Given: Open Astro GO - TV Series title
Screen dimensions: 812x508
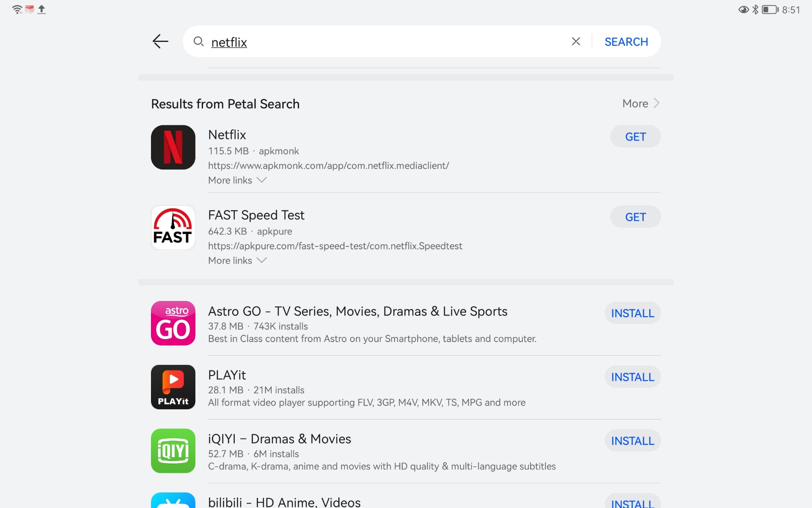Looking at the screenshot, I should click(x=357, y=311).
